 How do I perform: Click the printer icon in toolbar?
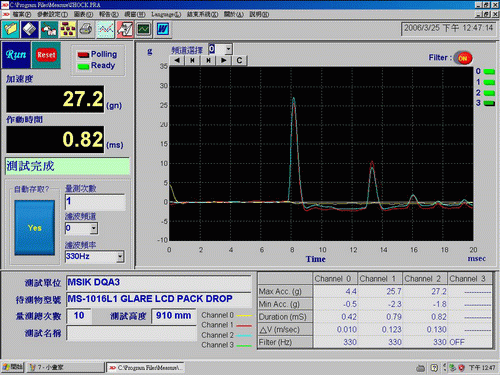point(86,29)
